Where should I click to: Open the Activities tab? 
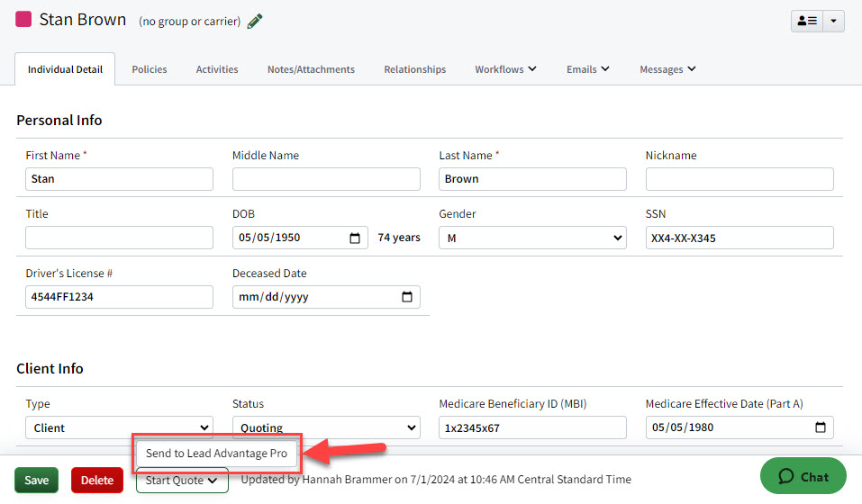click(x=217, y=69)
